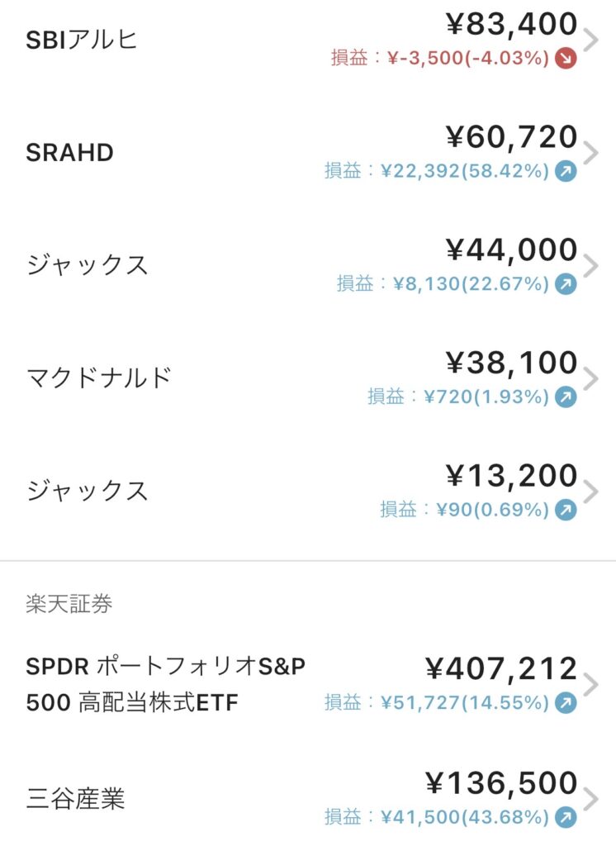Click the up-arrow icon beside ¥8,130 gain
This screenshot has width=616, height=846.
[x=566, y=284]
